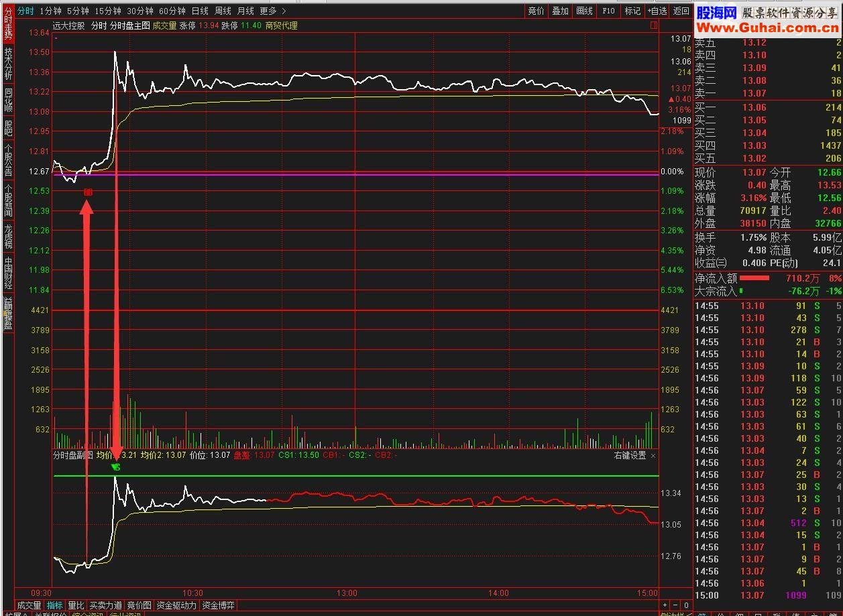Click the PE(动) 24.1 value
This screenshot has height=616, width=843.
tap(831, 263)
